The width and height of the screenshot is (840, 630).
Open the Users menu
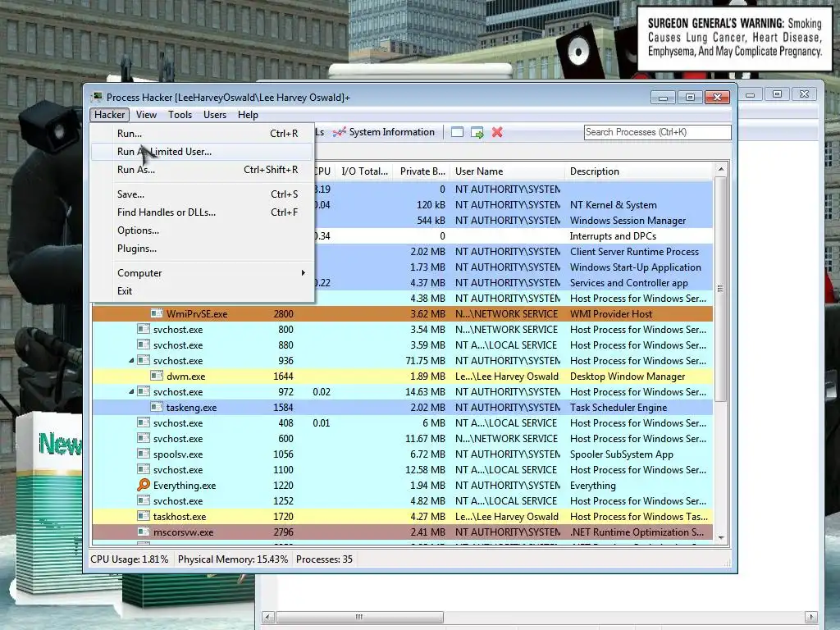tap(215, 115)
